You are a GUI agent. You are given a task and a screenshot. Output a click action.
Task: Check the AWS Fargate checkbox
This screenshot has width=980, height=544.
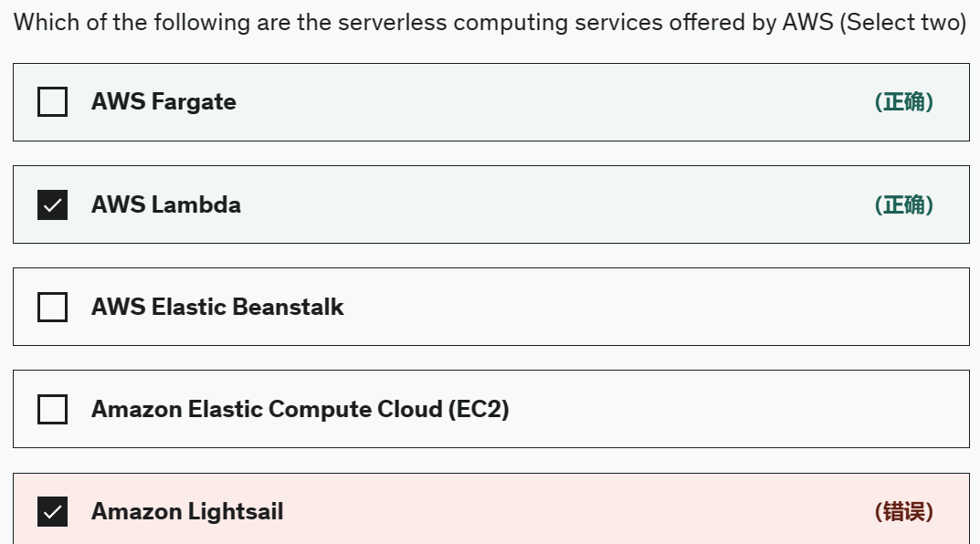pos(52,102)
